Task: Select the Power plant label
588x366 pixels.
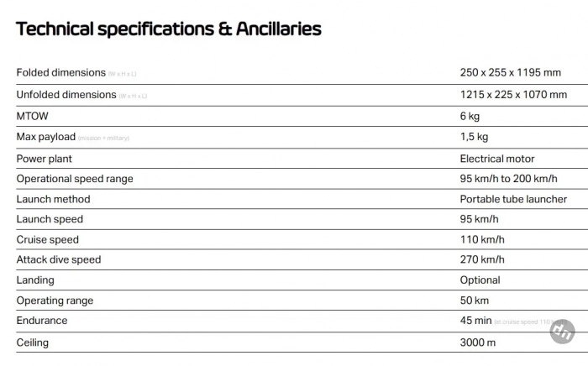Action: coord(45,159)
